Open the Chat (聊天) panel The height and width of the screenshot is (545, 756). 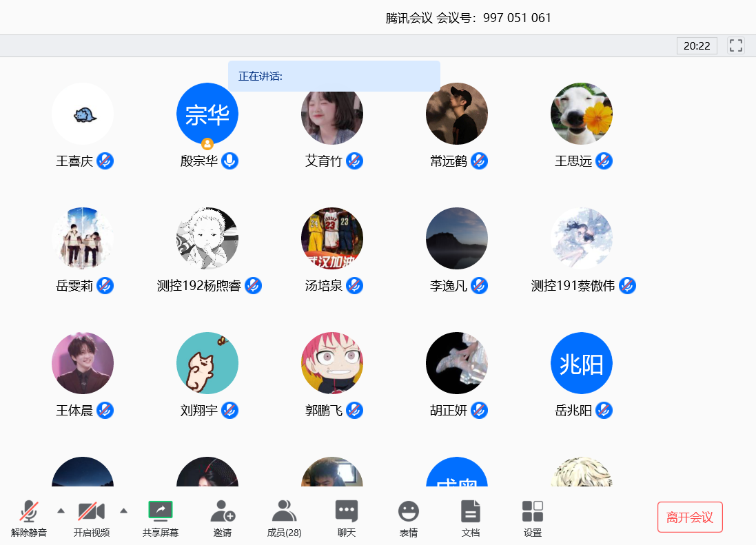(346, 511)
